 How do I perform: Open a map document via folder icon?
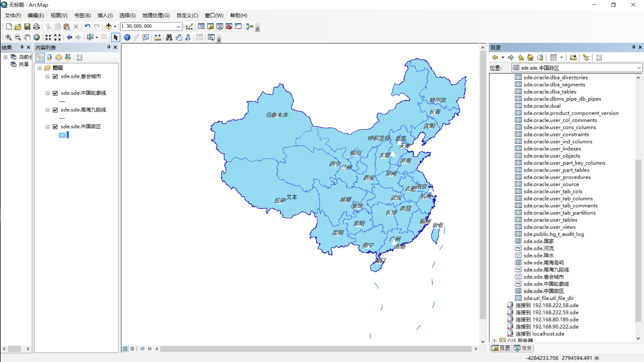(x=18, y=26)
